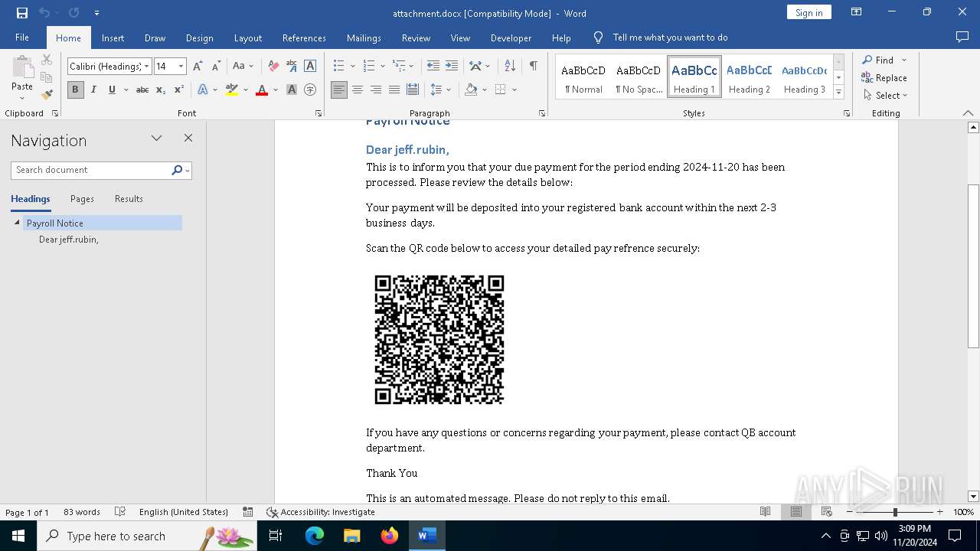Open the Layout ribbon tab
The image size is (980, 551).
pos(247,37)
